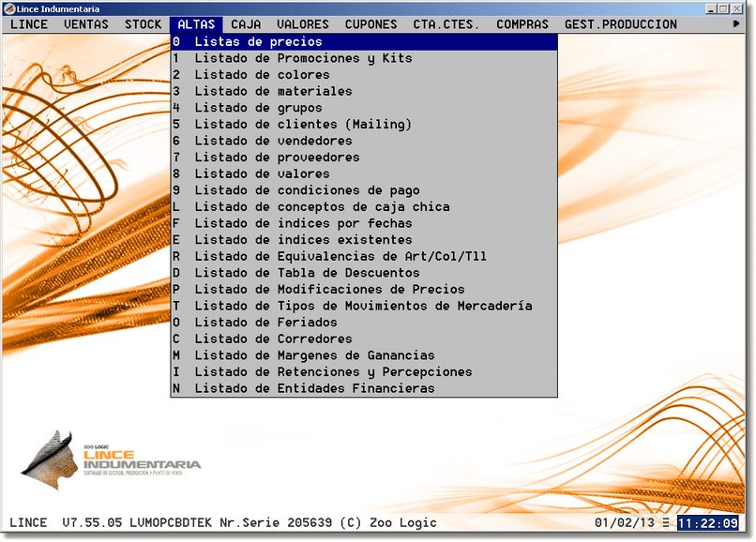The width and height of the screenshot is (756, 542).
Task: Click the 11:22:09 clock in status bar
Action: (708, 523)
